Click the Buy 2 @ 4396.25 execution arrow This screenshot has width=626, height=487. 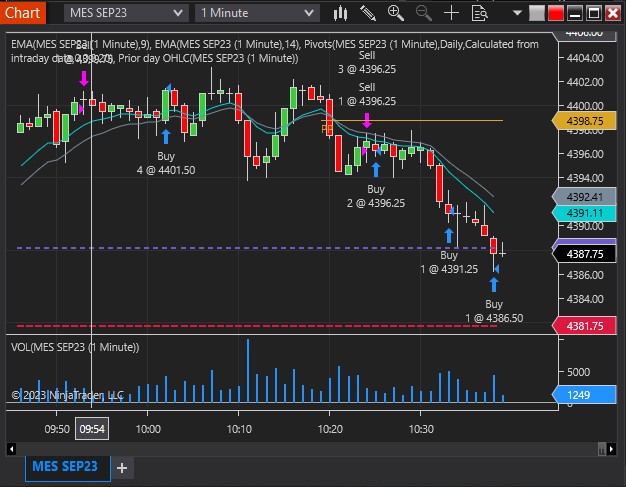pyautogui.click(x=376, y=169)
